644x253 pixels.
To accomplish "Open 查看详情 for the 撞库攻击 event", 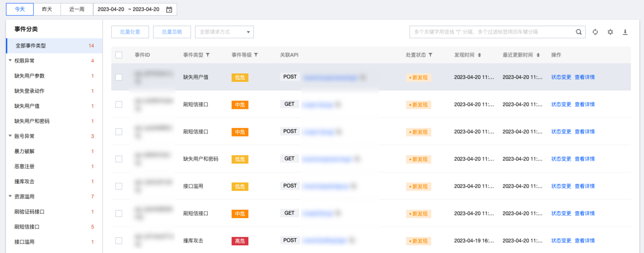I will 584,241.
